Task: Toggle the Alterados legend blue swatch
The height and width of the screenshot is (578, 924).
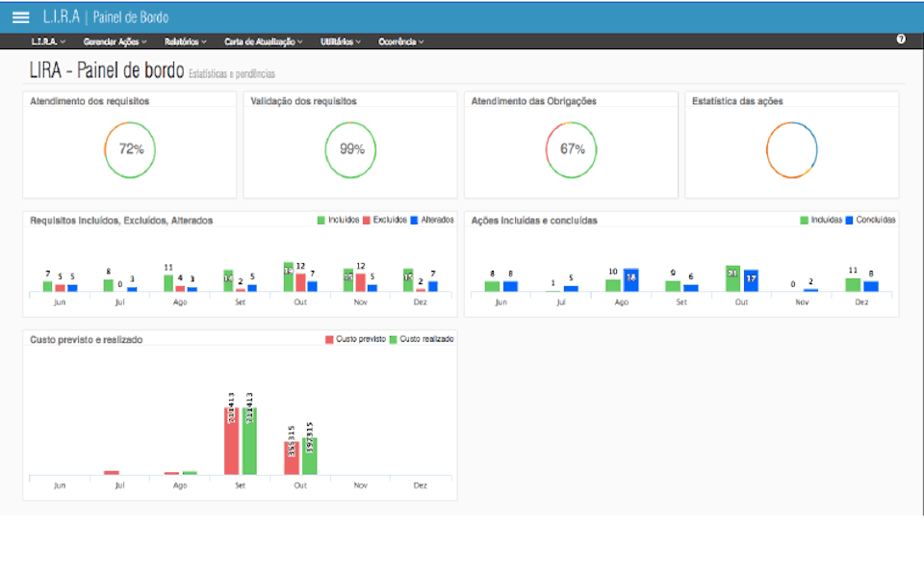Action: click(414, 220)
